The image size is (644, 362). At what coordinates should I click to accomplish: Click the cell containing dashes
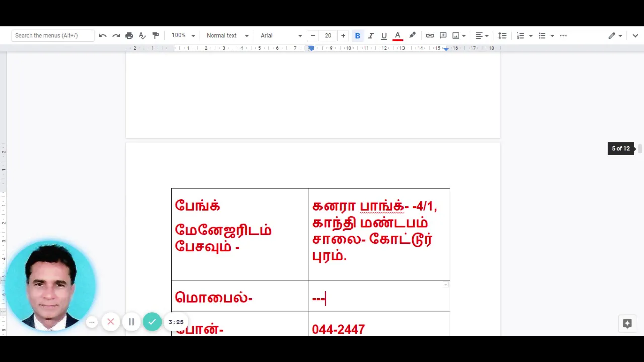tap(379, 296)
